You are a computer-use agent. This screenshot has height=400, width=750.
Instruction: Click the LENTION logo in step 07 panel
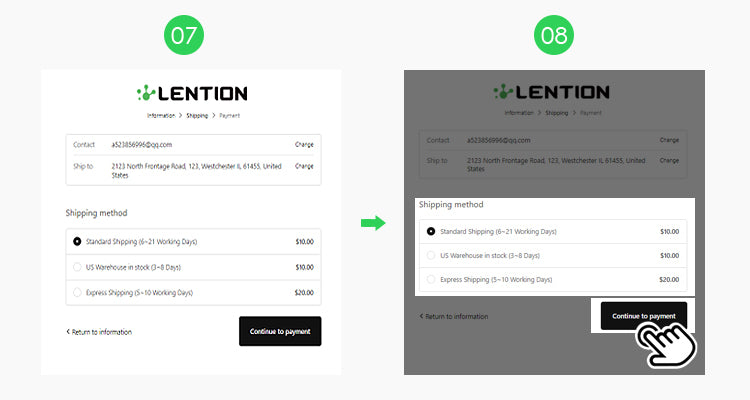pos(191,93)
